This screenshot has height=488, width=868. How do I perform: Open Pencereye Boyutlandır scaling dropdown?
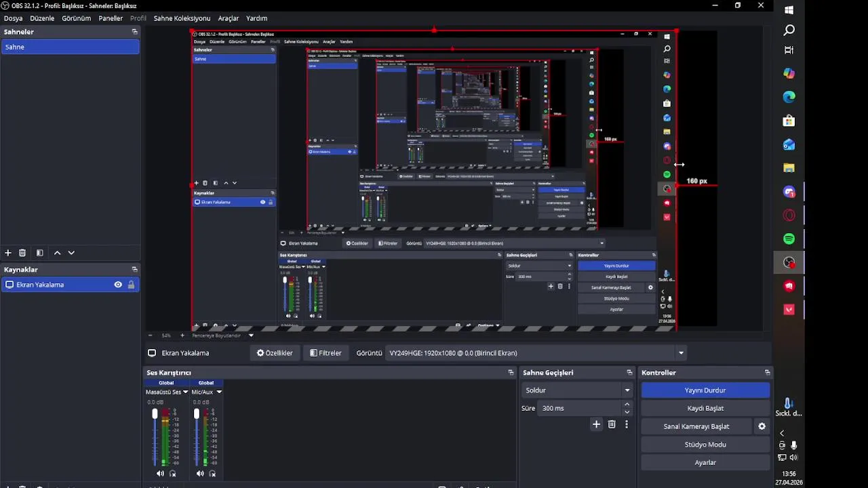251,335
